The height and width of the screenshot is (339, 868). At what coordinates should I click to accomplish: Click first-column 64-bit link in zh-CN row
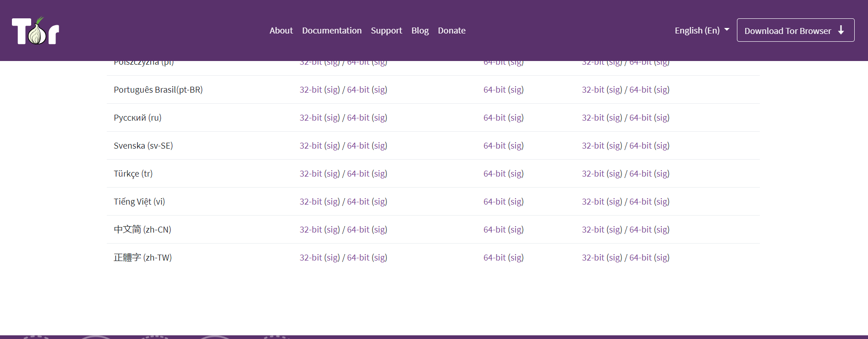click(358, 229)
